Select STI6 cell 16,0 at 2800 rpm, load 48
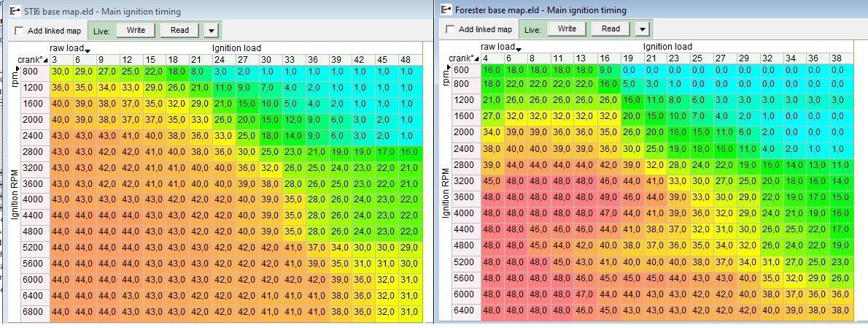Viewport: 868px width, 328px height. (x=410, y=151)
